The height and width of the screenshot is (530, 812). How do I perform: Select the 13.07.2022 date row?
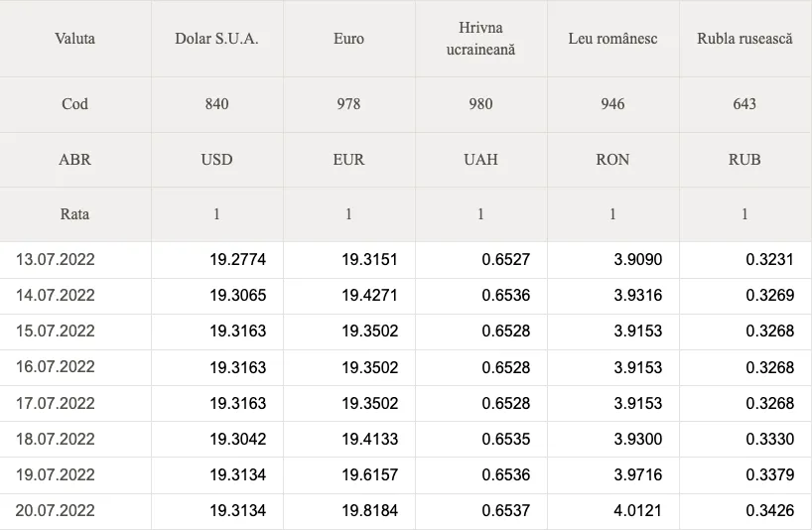(406, 259)
